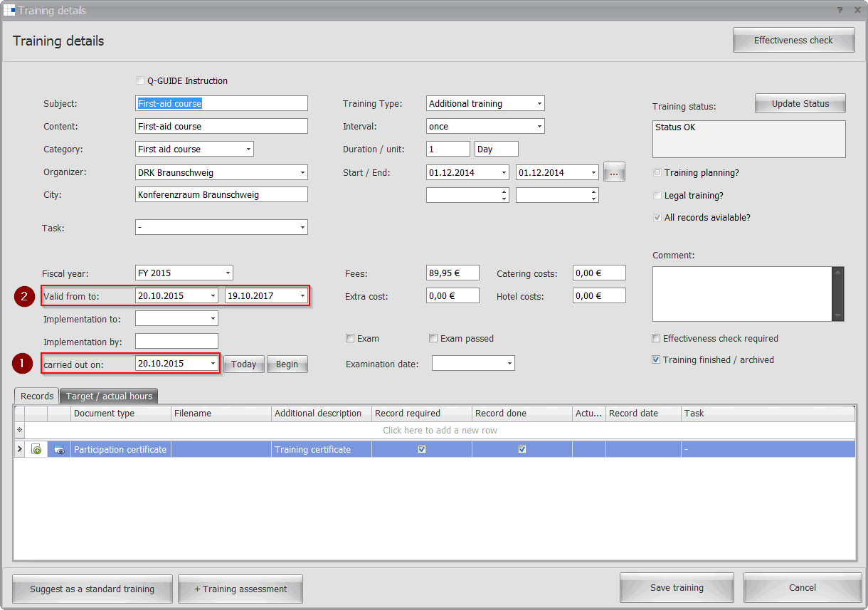
Task: Click the Duration unit field Day
Action: pyautogui.click(x=497, y=149)
